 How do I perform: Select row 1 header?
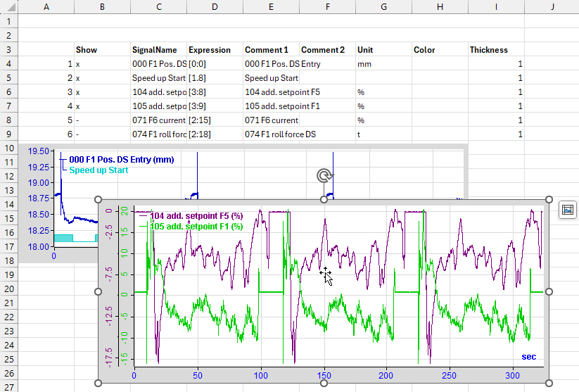point(9,21)
